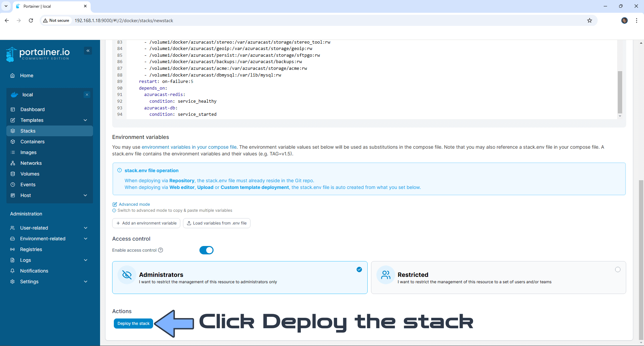Open Images menu item

tap(50, 152)
